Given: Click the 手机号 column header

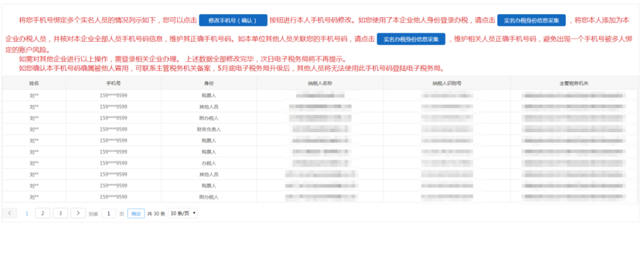Looking at the screenshot, I should [x=113, y=83].
